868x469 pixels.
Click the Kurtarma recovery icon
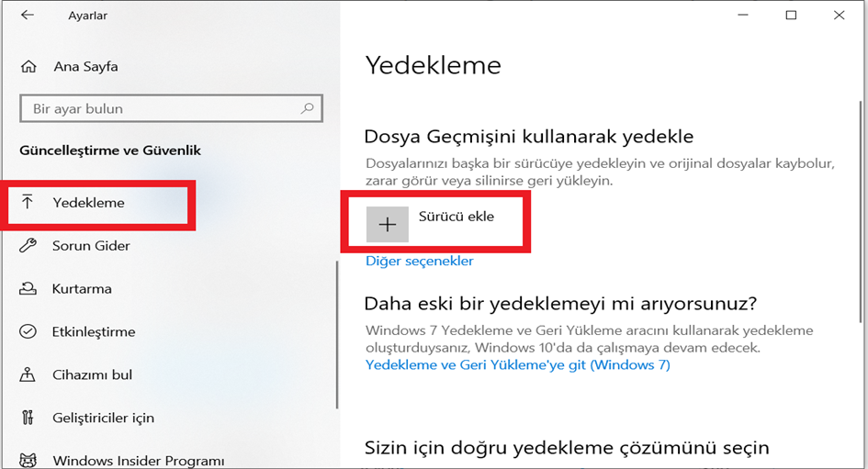tap(28, 288)
